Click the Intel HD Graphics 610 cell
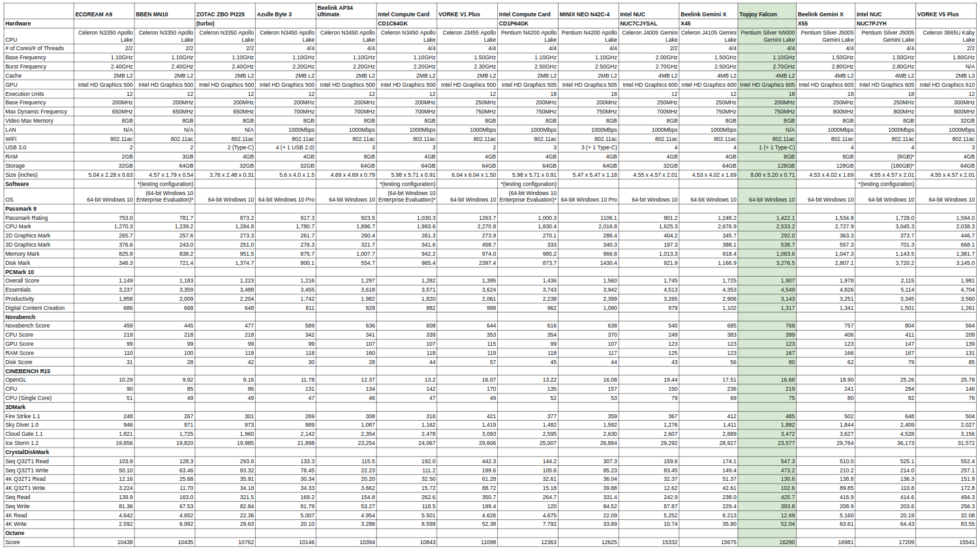 point(947,85)
